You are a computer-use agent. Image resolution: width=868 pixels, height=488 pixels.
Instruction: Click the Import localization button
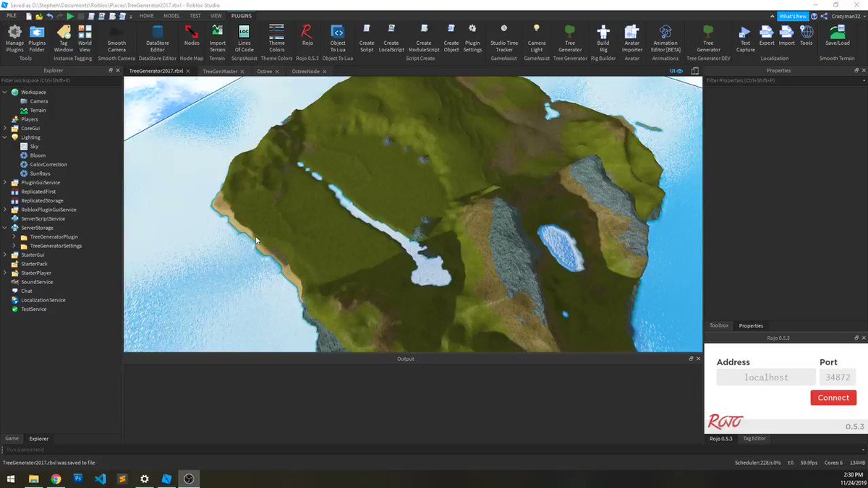click(x=787, y=35)
